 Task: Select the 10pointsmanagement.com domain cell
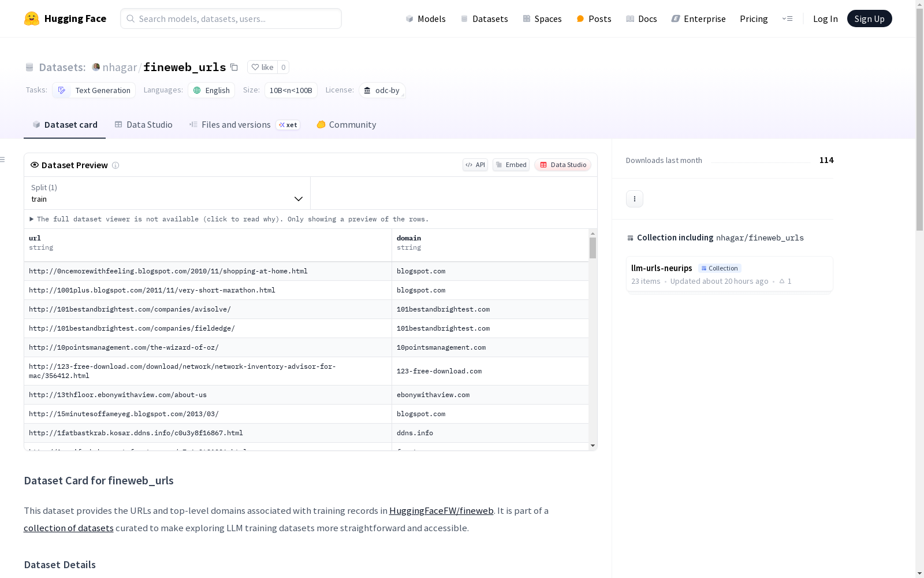pos(490,347)
